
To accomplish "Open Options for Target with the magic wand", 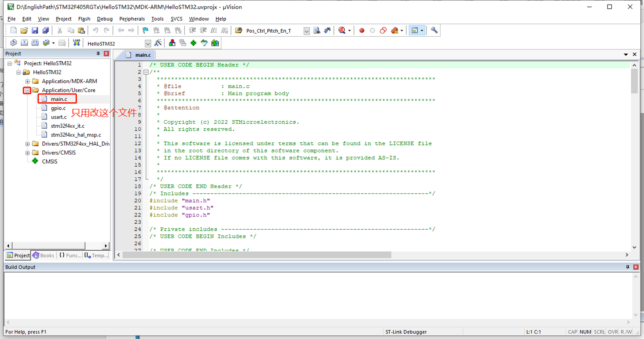I will [x=158, y=43].
